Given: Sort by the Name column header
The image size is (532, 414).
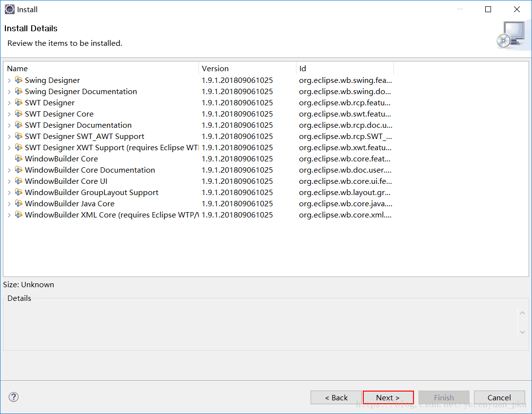Looking at the screenshot, I should (x=101, y=69).
